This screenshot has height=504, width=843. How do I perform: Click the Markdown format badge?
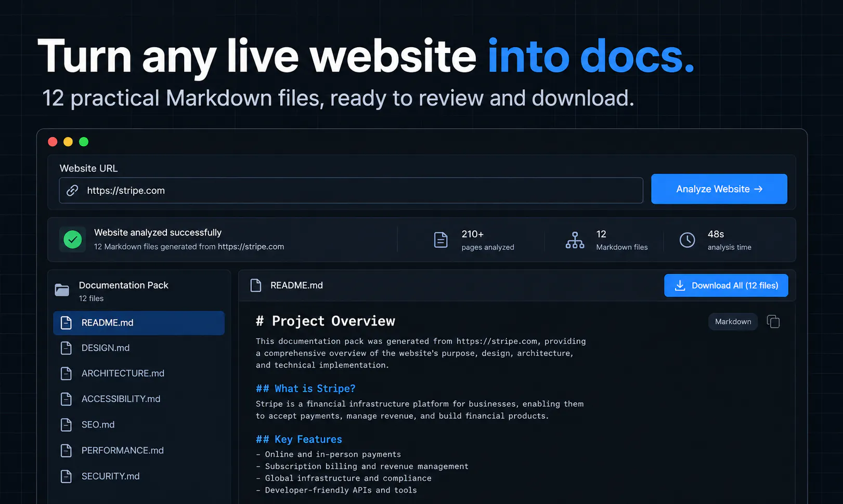pyautogui.click(x=733, y=322)
